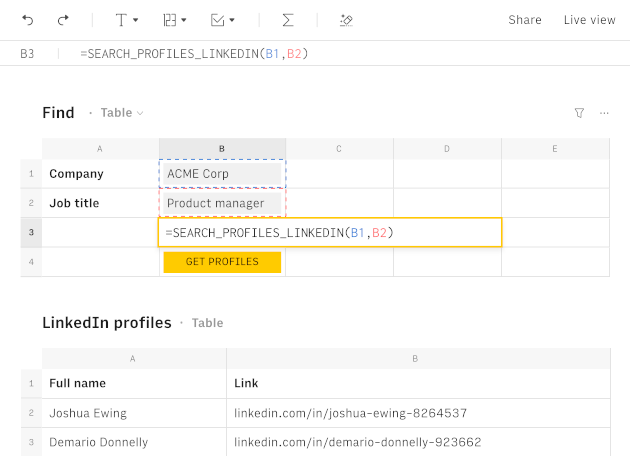Click the B3 cell reference box
This screenshot has width=630, height=456.
(x=27, y=53)
